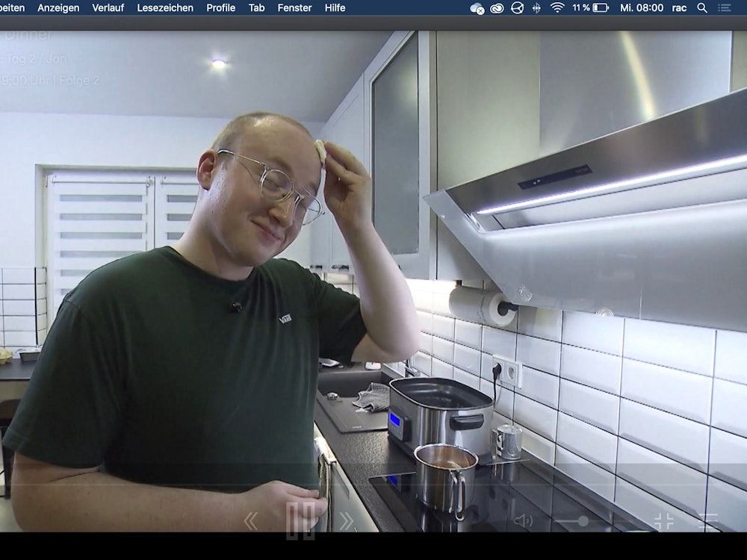Expand the Profile menu
The height and width of the screenshot is (560, 747).
click(220, 7)
